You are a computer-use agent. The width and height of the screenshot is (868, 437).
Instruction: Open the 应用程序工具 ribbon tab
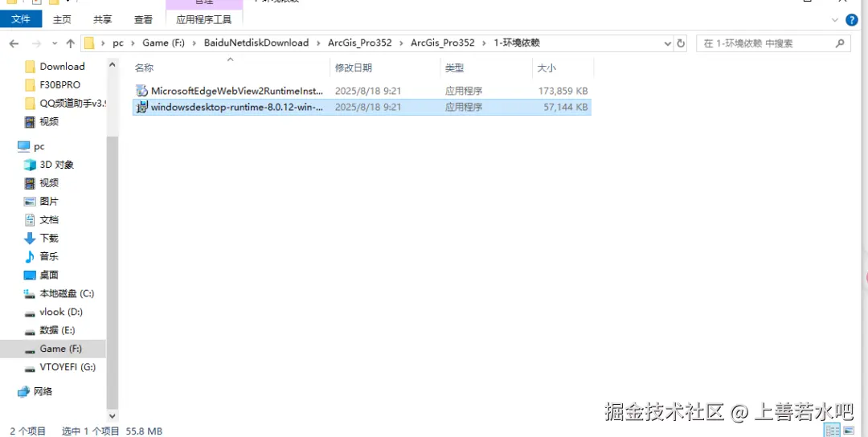tap(203, 19)
